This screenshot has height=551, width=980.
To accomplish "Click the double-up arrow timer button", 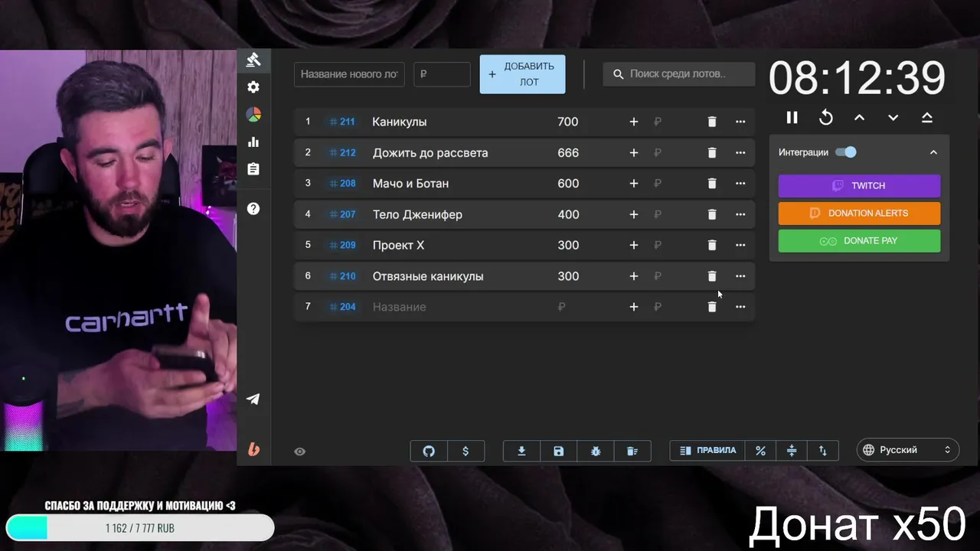I will (x=927, y=117).
